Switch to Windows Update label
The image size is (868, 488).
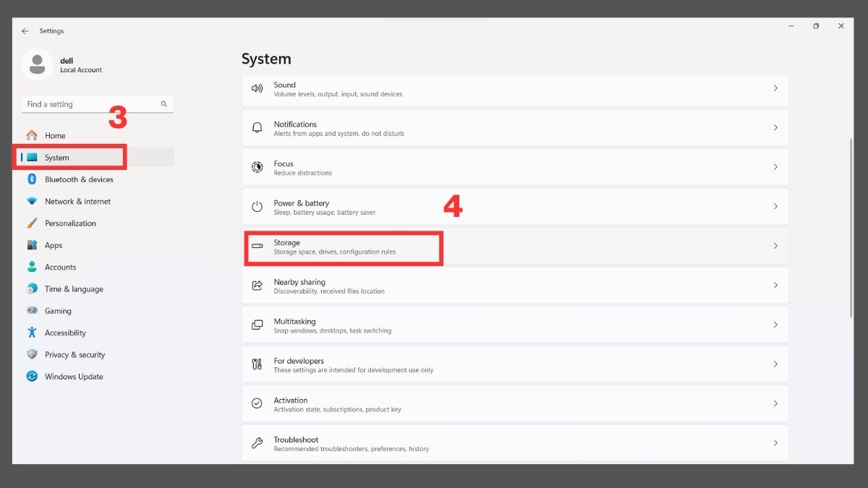point(74,377)
